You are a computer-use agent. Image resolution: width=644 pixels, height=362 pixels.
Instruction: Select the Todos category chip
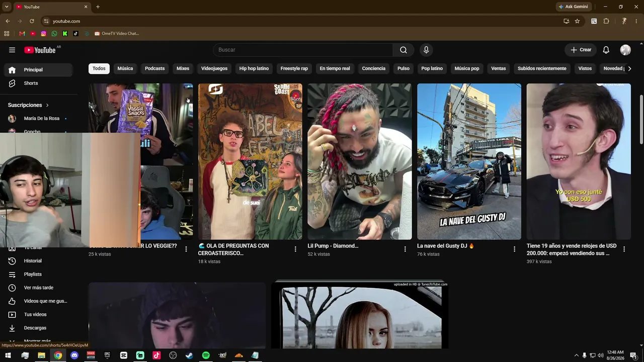click(x=99, y=68)
